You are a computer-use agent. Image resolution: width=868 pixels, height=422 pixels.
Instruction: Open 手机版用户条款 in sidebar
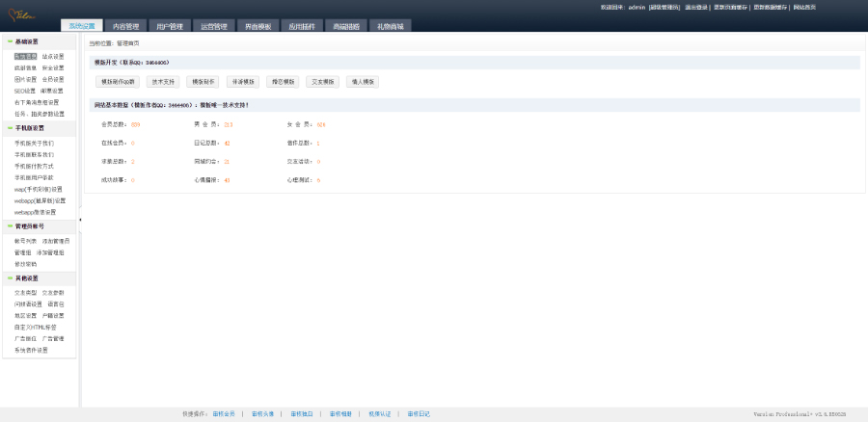pos(35,177)
